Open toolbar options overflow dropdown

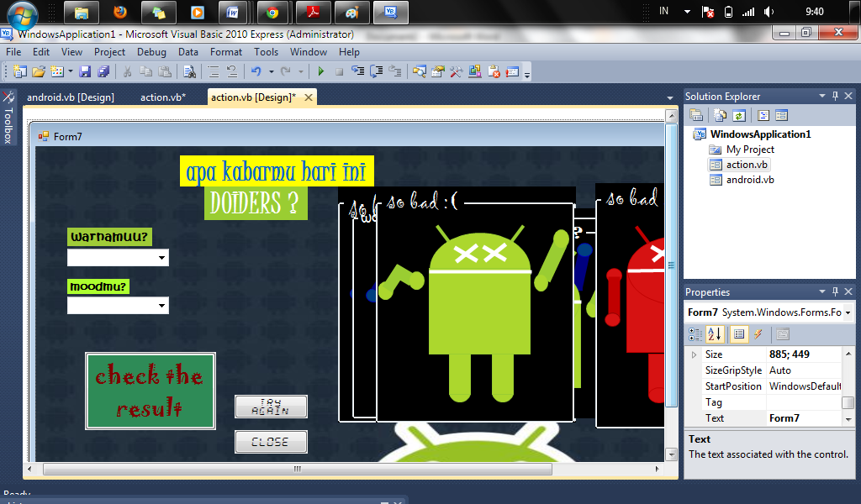click(527, 73)
